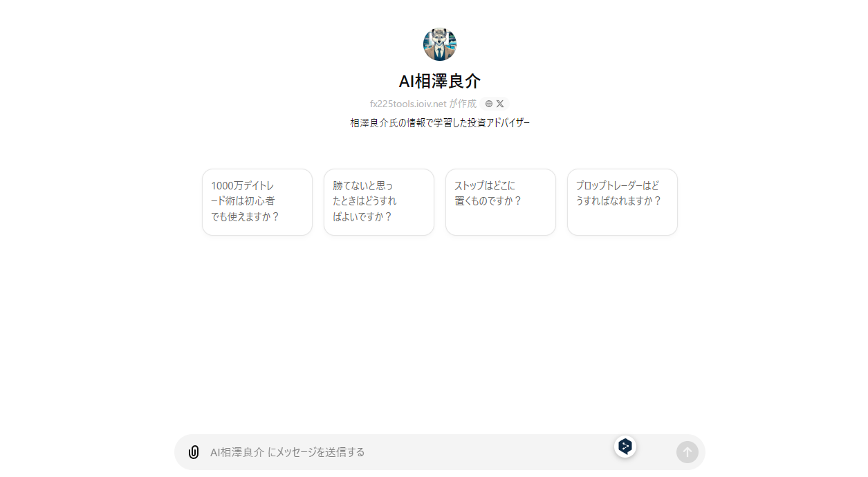The width and height of the screenshot is (868, 477).
Task: Click the うすればなれますか text in fourth card
Action: coord(618,201)
